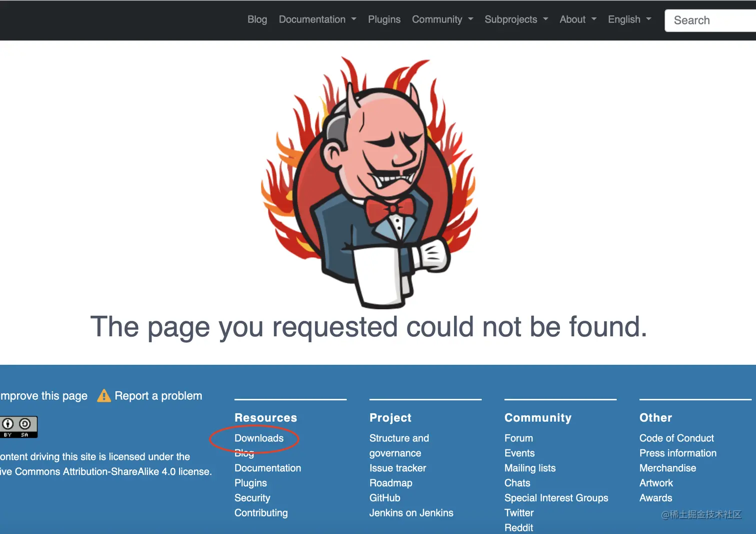Click the Creative Commons BY-SA license badge

pyautogui.click(x=18, y=427)
